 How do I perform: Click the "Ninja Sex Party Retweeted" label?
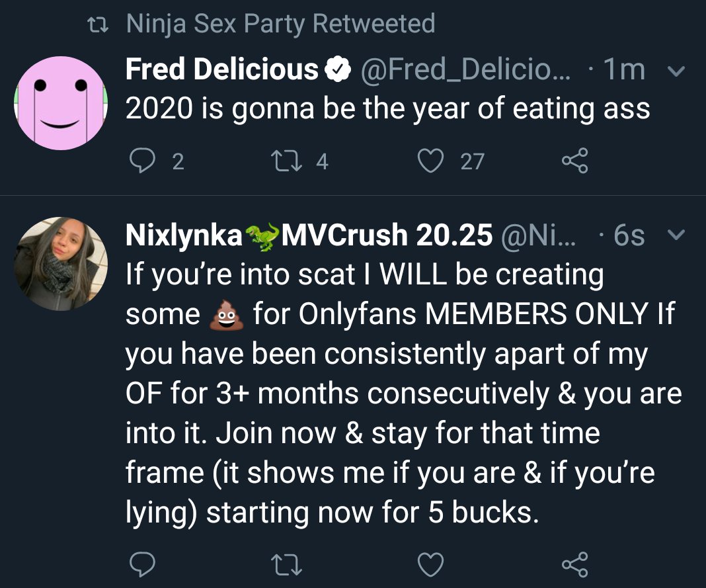coord(280,24)
